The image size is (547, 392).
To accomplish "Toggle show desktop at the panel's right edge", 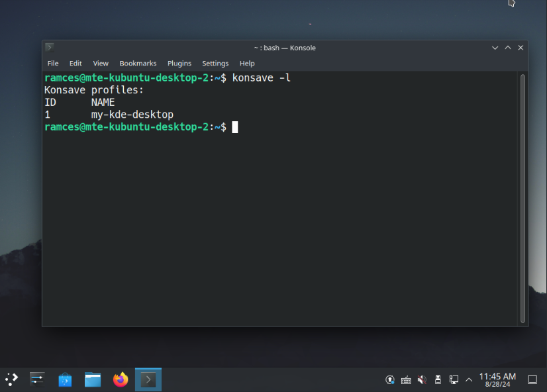I will tap(532, 379).
